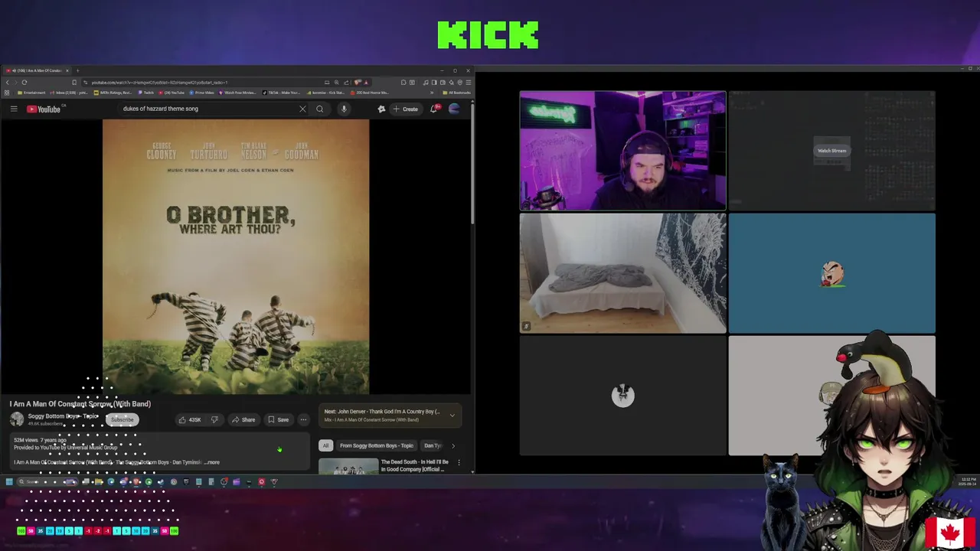980x551 pixels.
Task: Open the Prime Video bookmark
Action: pyautogui.click(x=201, y=93)
